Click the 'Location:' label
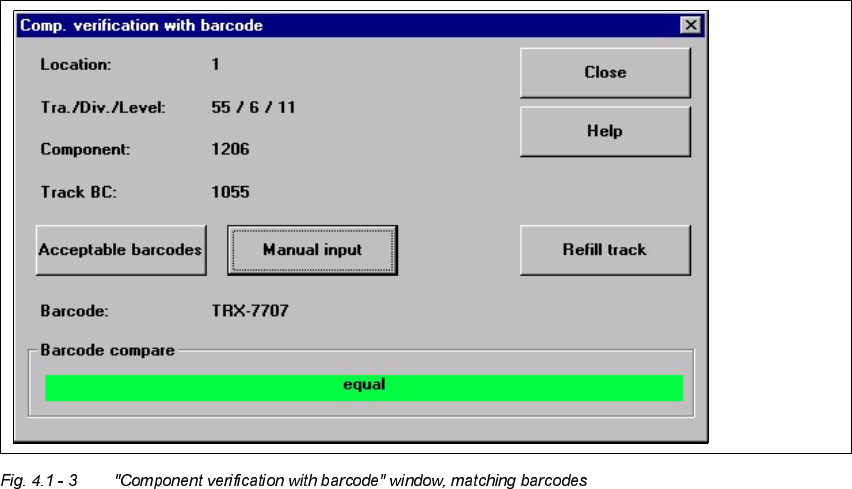Viewport: 852px width, 489px height. 76,64
